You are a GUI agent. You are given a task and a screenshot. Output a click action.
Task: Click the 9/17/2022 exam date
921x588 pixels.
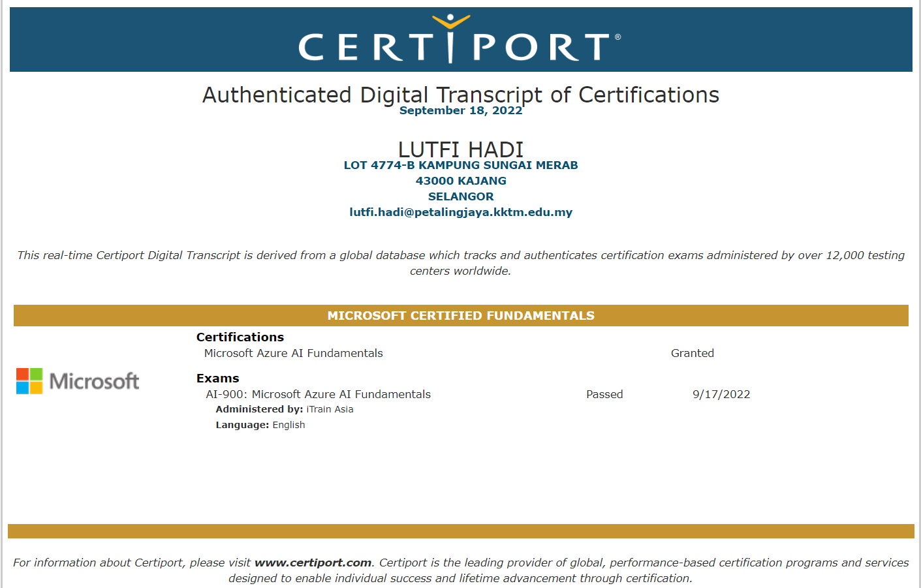(x=721, y=394)
